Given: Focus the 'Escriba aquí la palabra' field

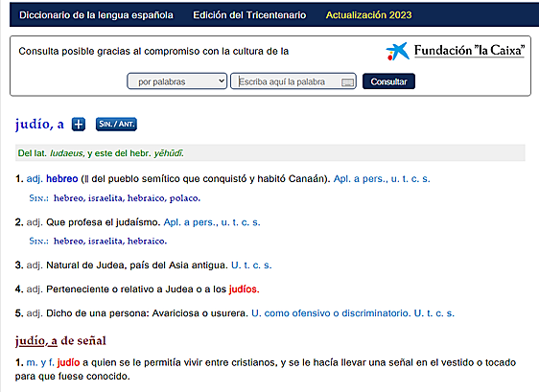Looking at the screenshot, I should pyautogui.click(x=293, y=81).
